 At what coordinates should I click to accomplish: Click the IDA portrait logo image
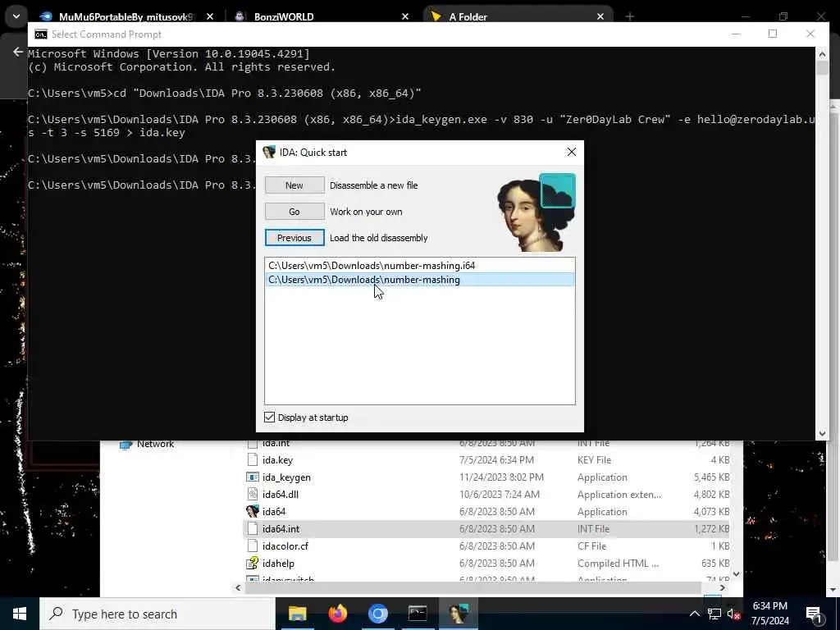coord(536,212)
